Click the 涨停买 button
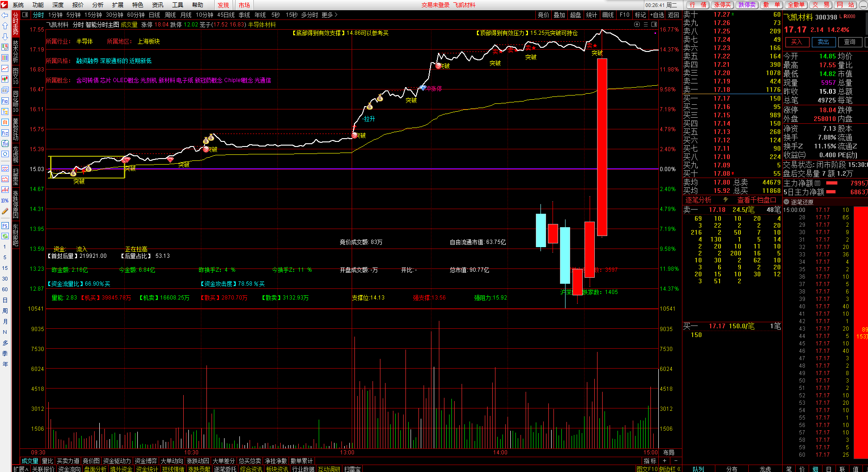The height and width of the screenshot is (472, 868). pyautogui.click(x=722, y=5)
